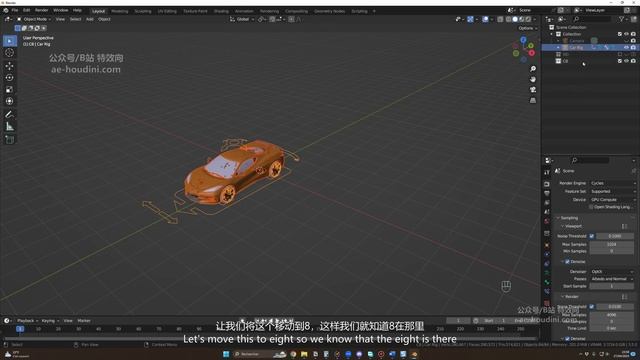The width and height of the screenshot is (640, 360).
Task: Choose the Move tool
Action: tap(10, 66)
